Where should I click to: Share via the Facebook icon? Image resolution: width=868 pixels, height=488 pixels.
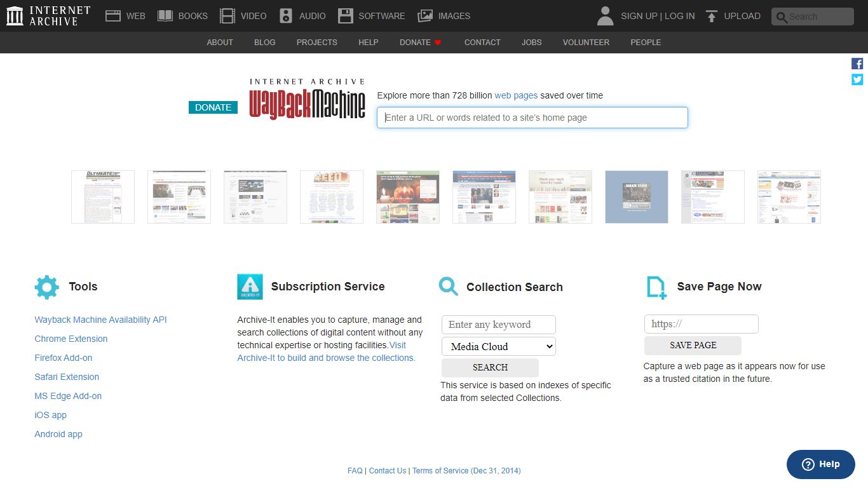[857, 64]
